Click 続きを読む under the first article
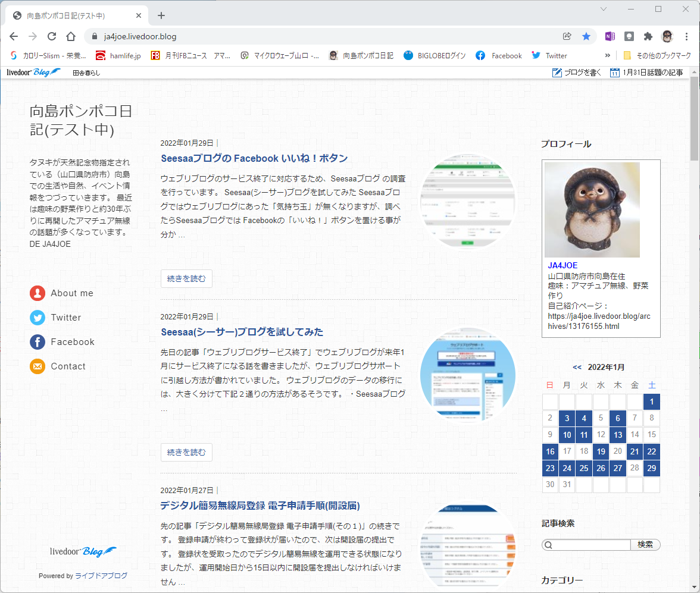Screen dimensions: 700x593 point(186,279)
